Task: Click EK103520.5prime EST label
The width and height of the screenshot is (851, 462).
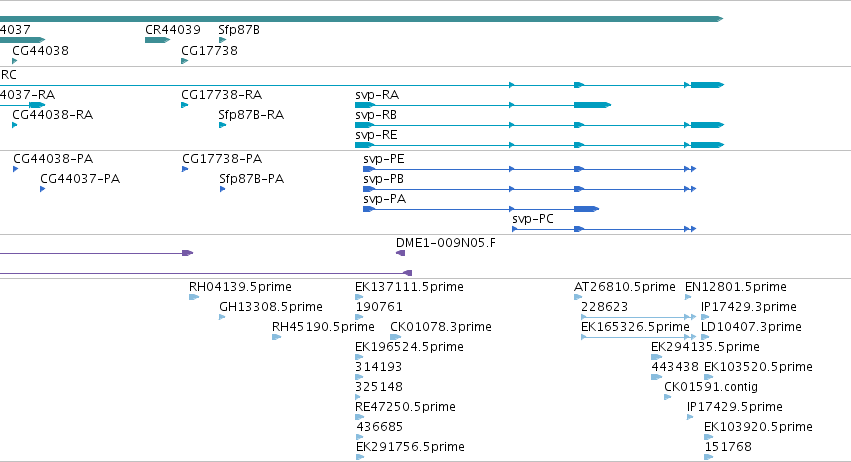Action: (x=758, y=368)
